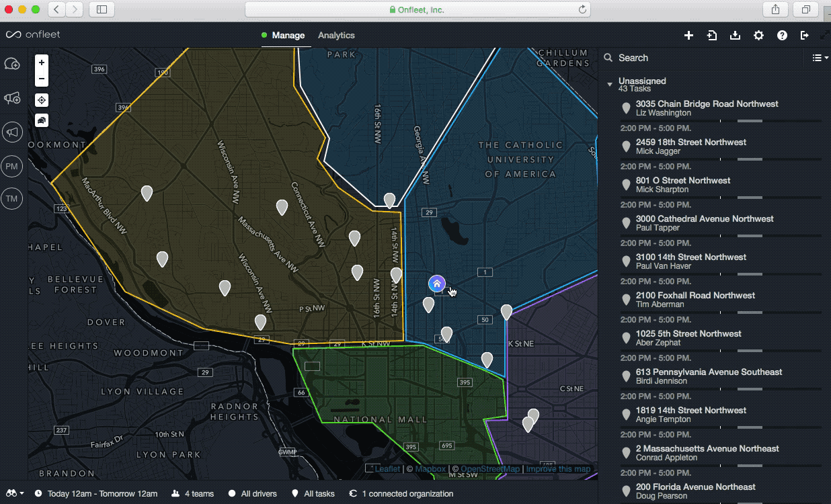
Task: Collapse the Unassigned tasks group
Action: [610, 85]
